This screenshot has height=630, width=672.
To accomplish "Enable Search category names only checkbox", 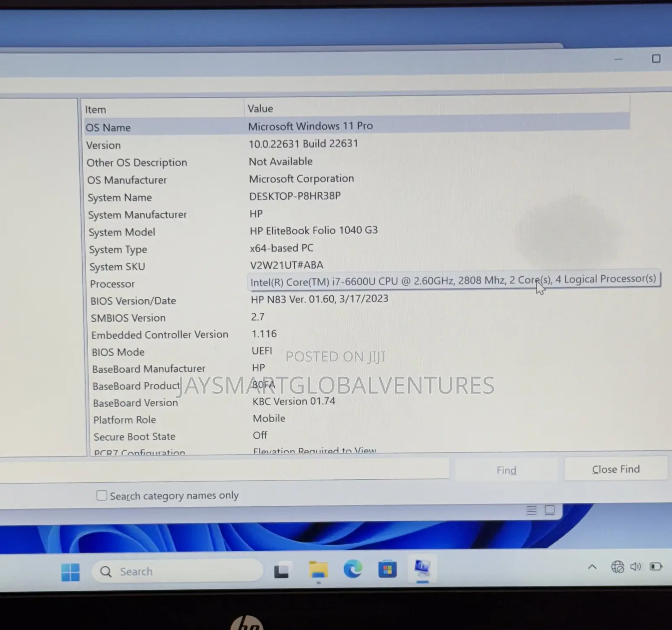I will pos(102,495).
